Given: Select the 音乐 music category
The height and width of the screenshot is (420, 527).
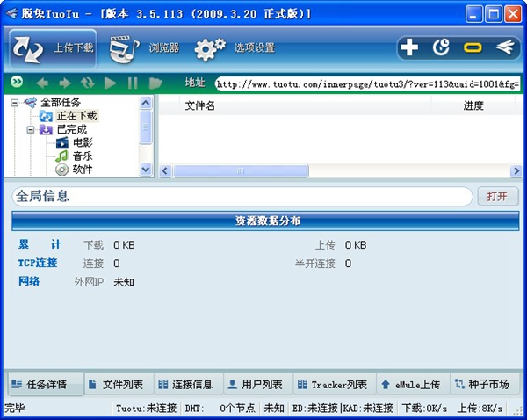Looking at the screenshot, I should [83, 156].
